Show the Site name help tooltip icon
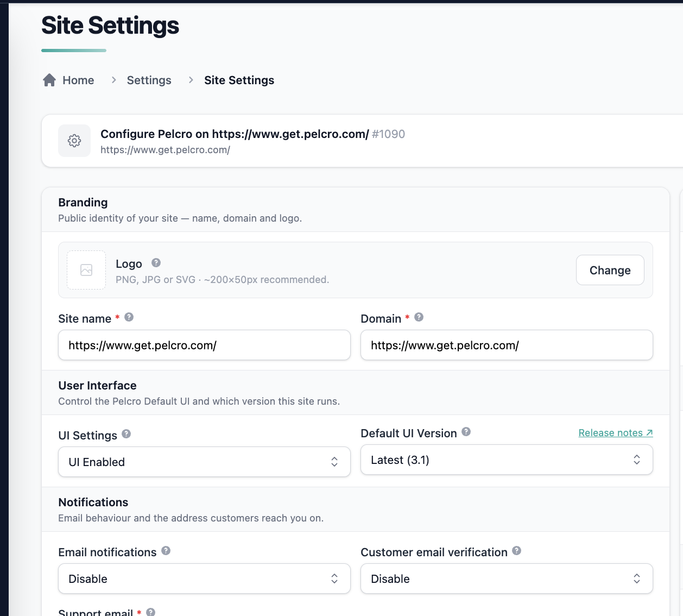 (129, 317)
